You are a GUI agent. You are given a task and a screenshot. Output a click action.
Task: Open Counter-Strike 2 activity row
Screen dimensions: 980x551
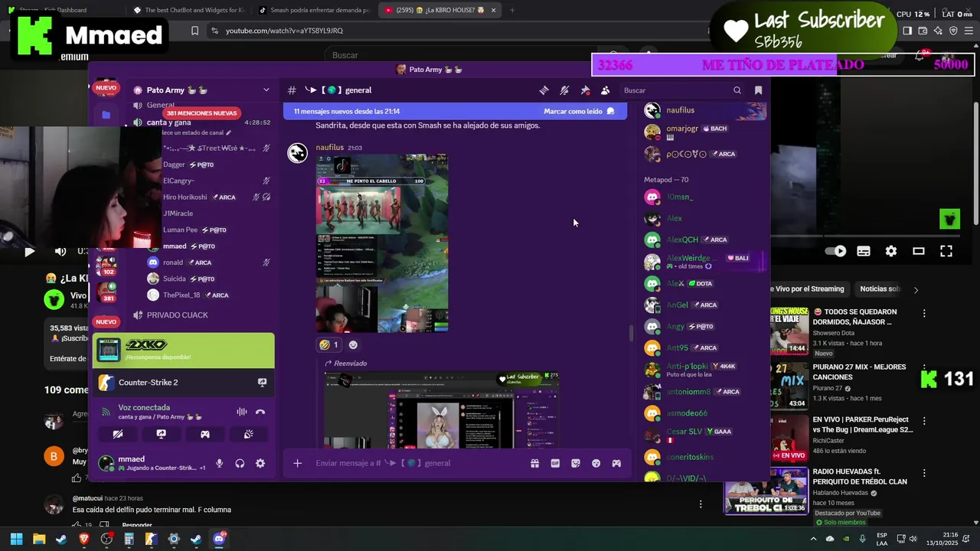183,383
